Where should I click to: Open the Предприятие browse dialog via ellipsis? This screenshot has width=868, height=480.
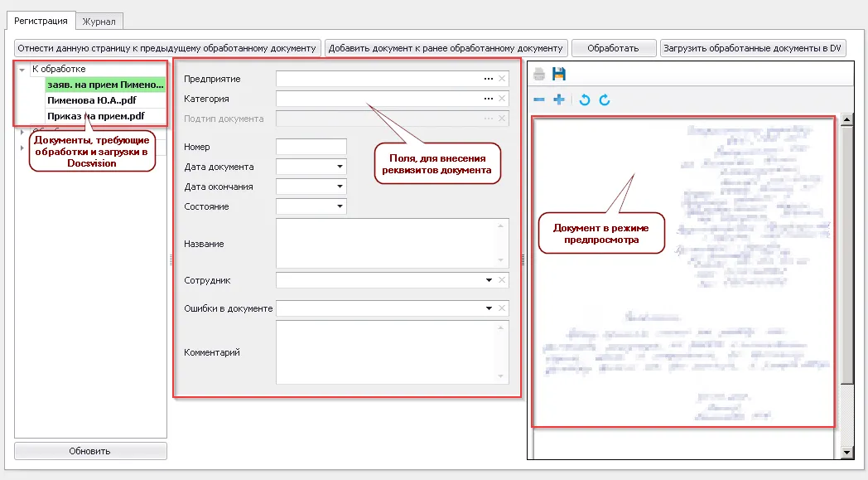click(x=489, y=79)
